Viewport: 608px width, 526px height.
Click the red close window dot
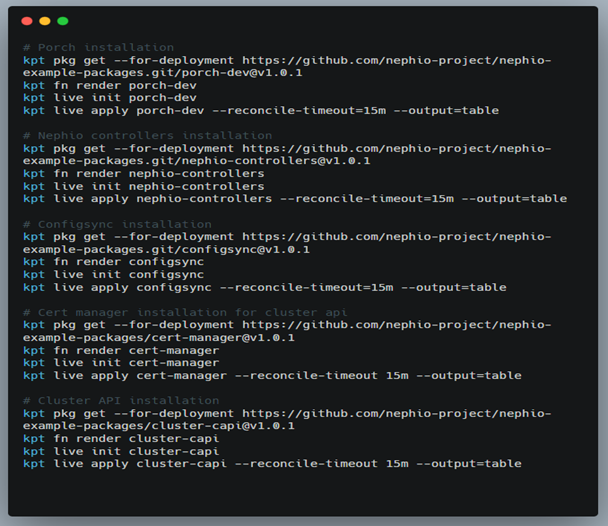click(27, 21)
